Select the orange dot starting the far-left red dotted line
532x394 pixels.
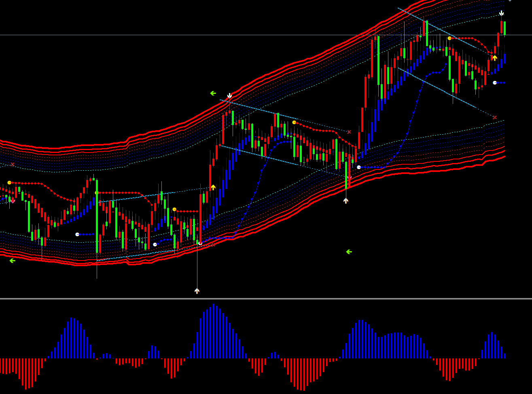click(9, 183)
